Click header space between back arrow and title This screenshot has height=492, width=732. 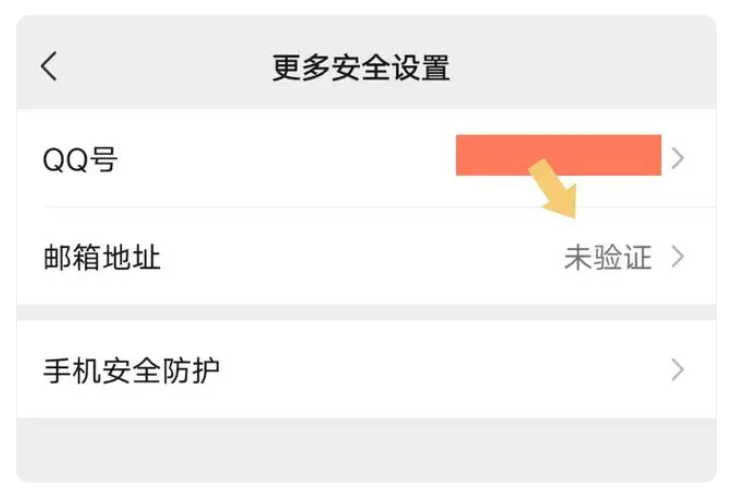pyautogui.click(x=160, y=68)
